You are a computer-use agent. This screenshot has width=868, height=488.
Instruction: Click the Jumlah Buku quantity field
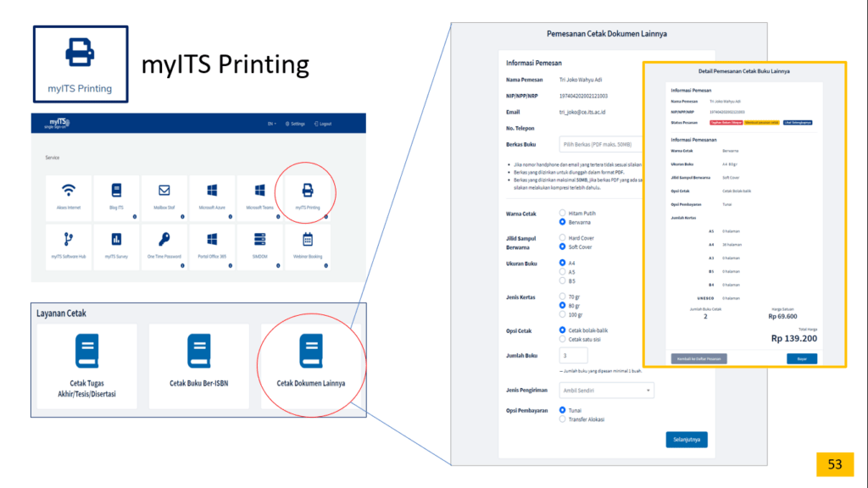coord(574,356)
